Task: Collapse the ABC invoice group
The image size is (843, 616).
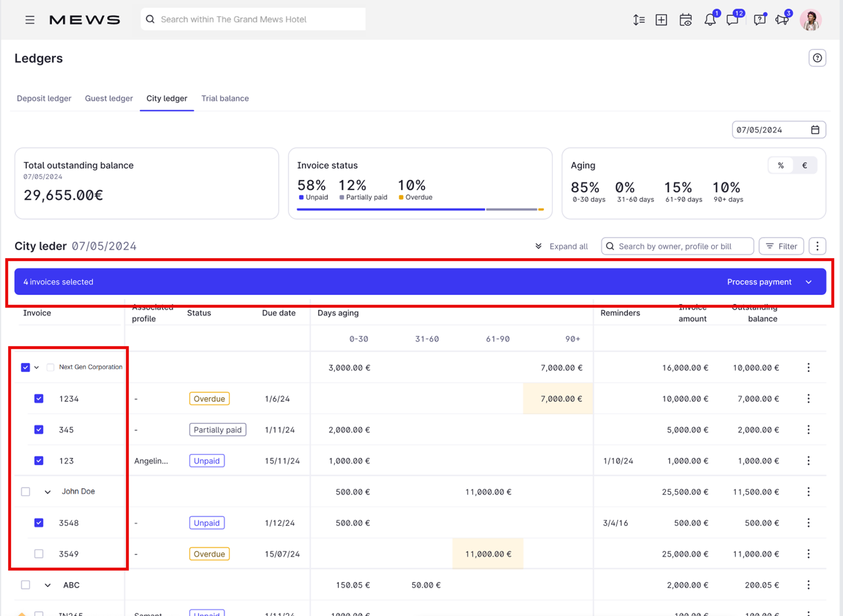Action: [47, 585]
